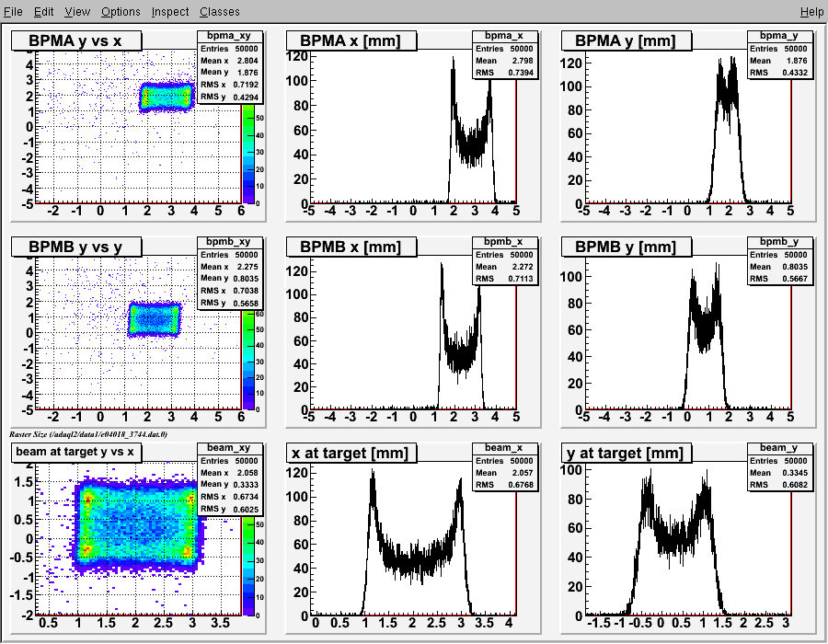Click the "beam at target y vs x" title
The image size is (828, 644).
pos(76,452)
